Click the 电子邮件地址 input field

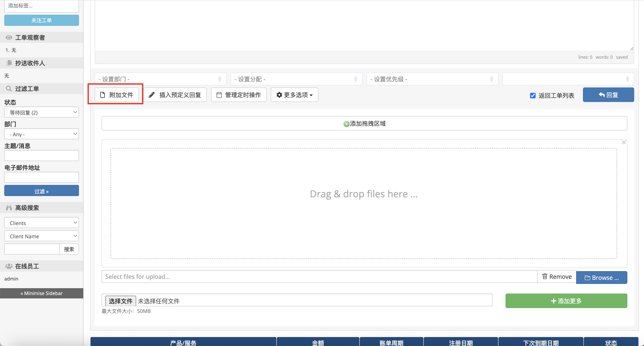41,177
